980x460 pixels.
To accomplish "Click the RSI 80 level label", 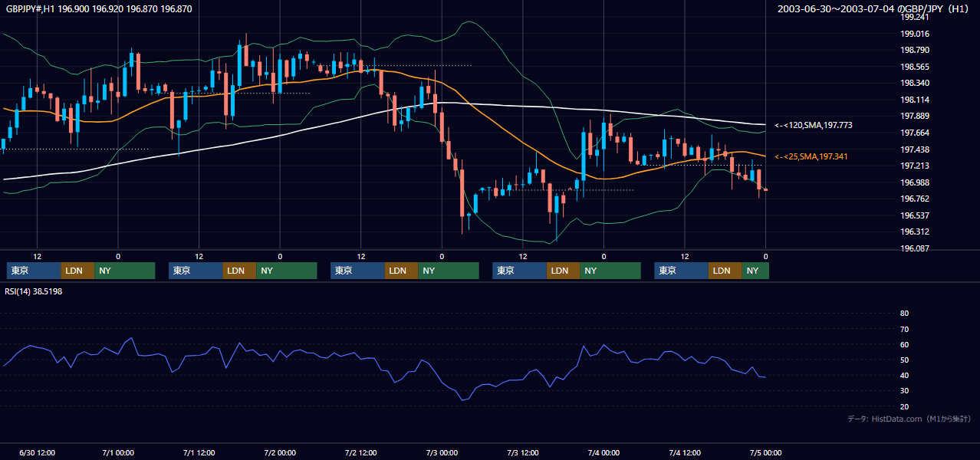I will pos(904,314).
